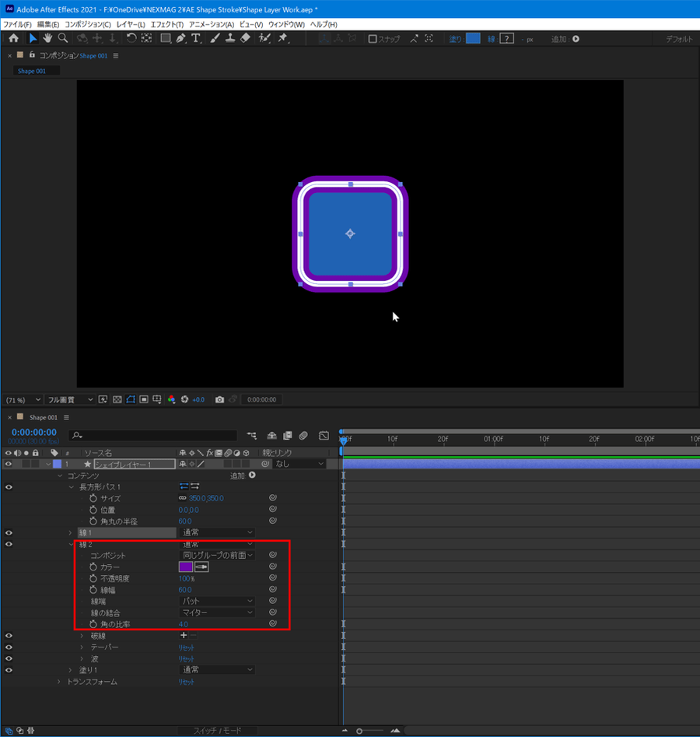Screen dimensions: 700x737
Task: Select the Hand tool in toolbar
Action: (x=47, y=38)
